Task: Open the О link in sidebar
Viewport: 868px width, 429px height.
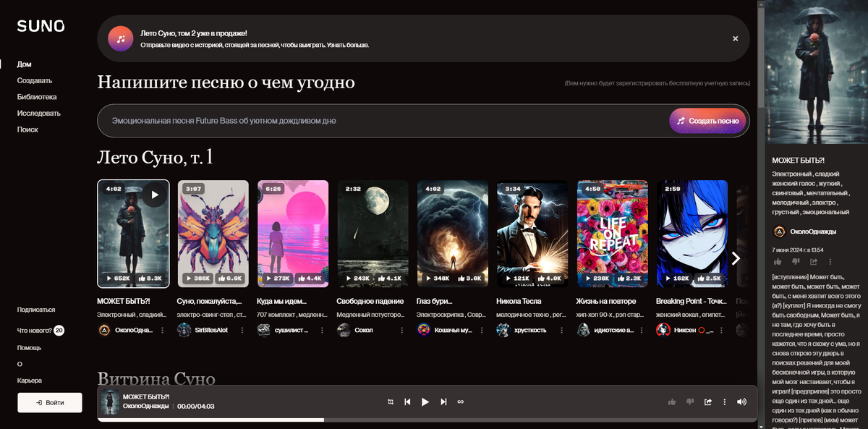Action: point(20,364)
